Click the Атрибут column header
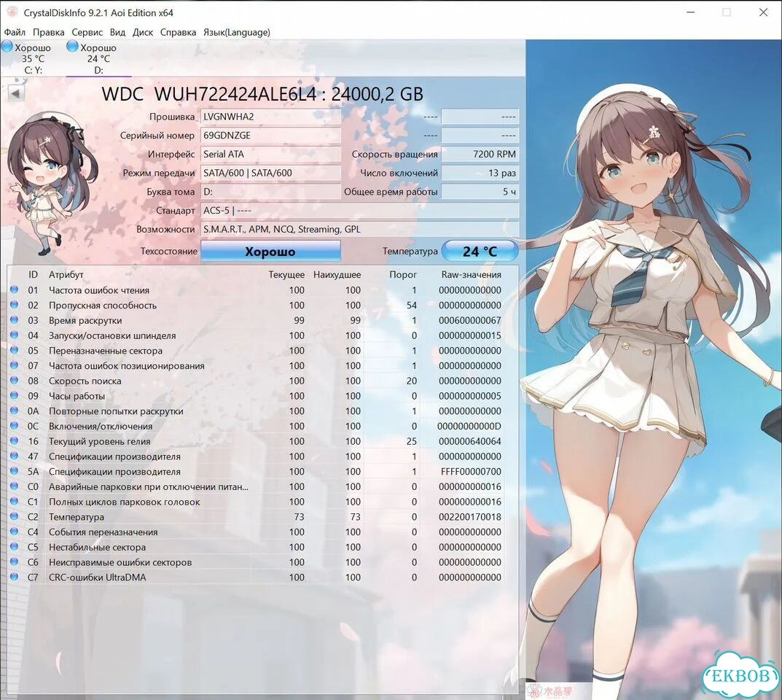 click(66, 275)
